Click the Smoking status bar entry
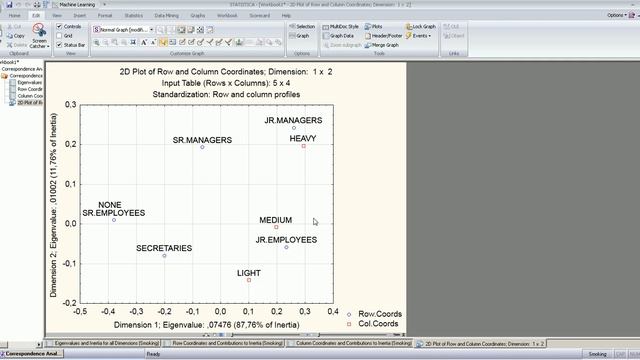The width and height of the screenshot is (640, 360). [598, 354]
